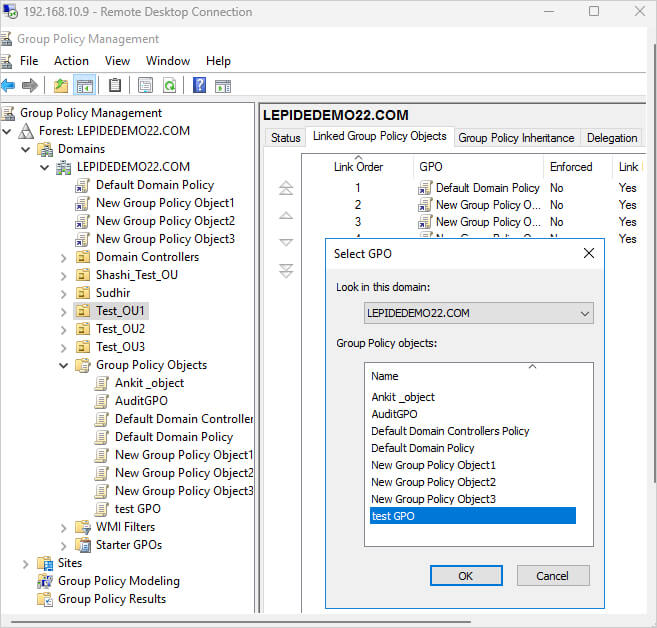
Task: Move link to top with double up arrow
Action: tap(286, 188)
